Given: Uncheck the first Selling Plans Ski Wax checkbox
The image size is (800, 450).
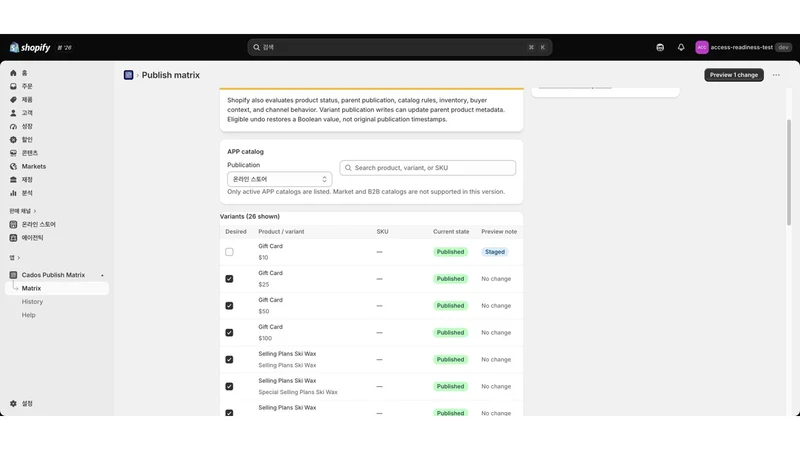Looking at the screenshot, I should [229, 360].
